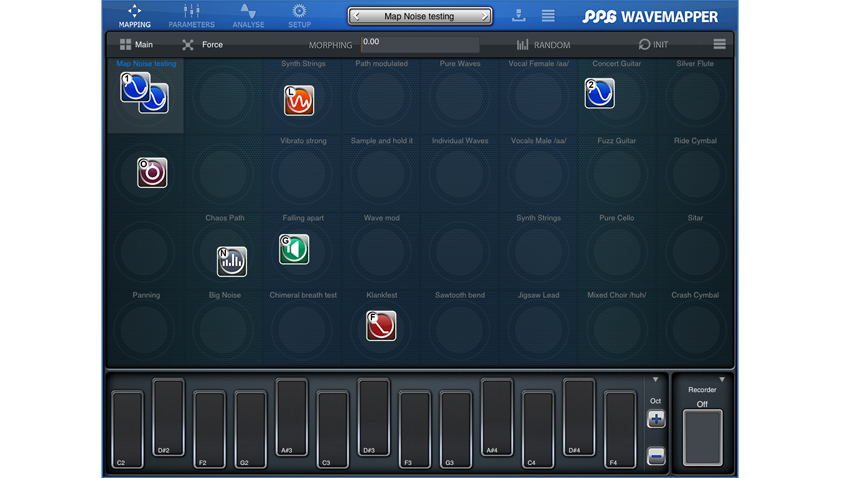Open the Setup tab
Screen dimensions: 850x478
299,16
